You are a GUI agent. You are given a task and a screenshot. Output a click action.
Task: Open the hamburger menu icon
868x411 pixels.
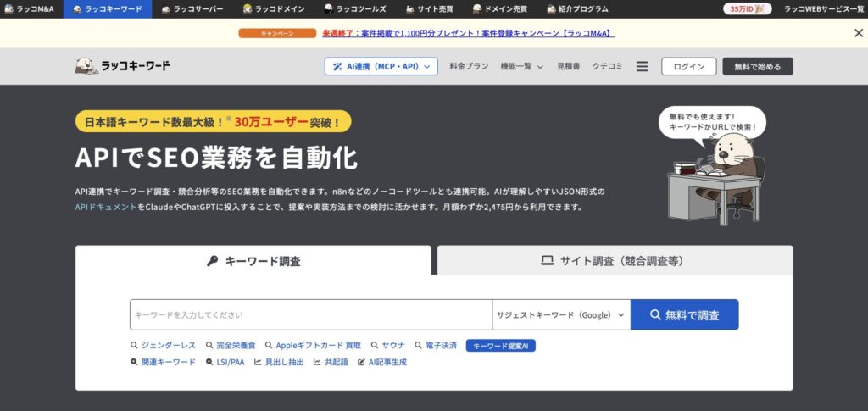coord(643,66)
